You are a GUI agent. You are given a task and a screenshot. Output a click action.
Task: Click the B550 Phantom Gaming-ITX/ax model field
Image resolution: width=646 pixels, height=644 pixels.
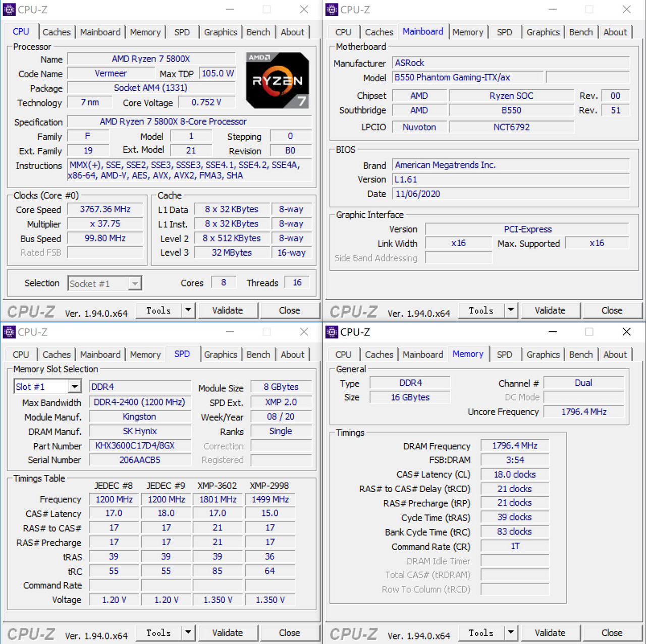tap(468, 77)
